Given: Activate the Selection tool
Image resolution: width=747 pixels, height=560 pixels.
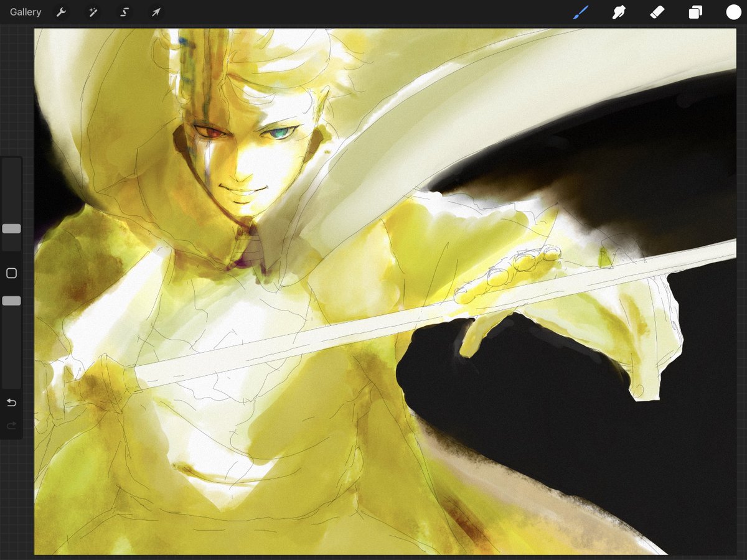Looking at the screenshot, I should (125, 12).
